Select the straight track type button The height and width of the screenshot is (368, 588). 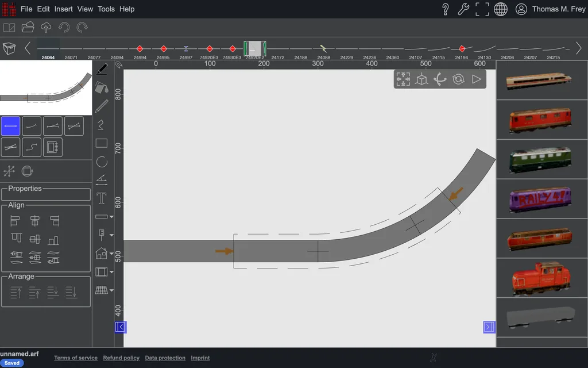coord(10,126)
